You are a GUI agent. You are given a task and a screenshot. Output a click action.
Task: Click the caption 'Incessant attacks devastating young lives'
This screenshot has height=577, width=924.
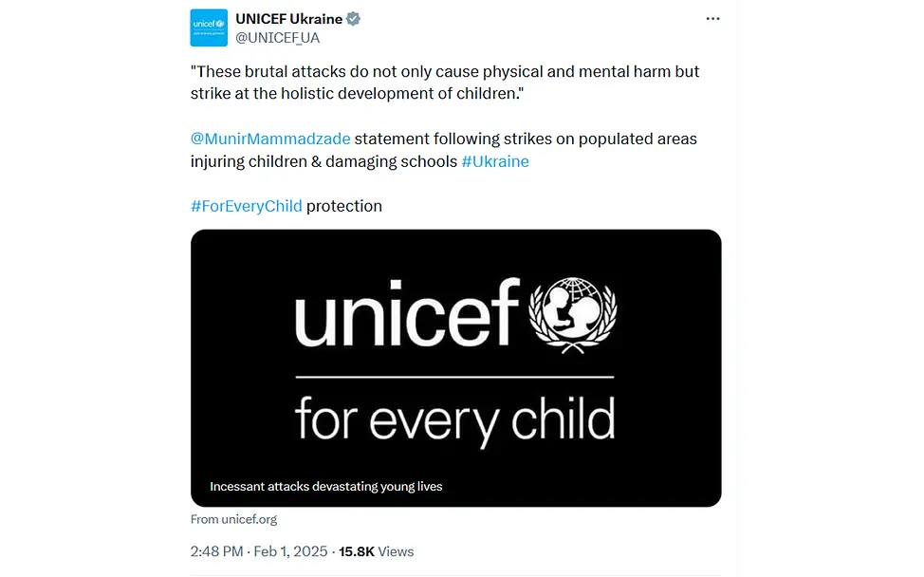pos(324,486)
